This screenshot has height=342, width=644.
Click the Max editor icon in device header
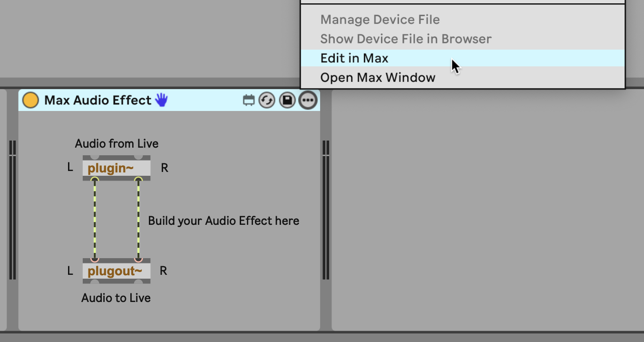249,101
